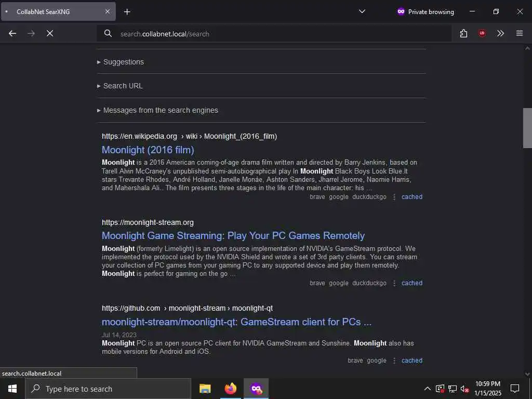The image size is (532, 399).
Task: Open the github.com moonlight-qt URL
Action: click(x=187, y=308)
